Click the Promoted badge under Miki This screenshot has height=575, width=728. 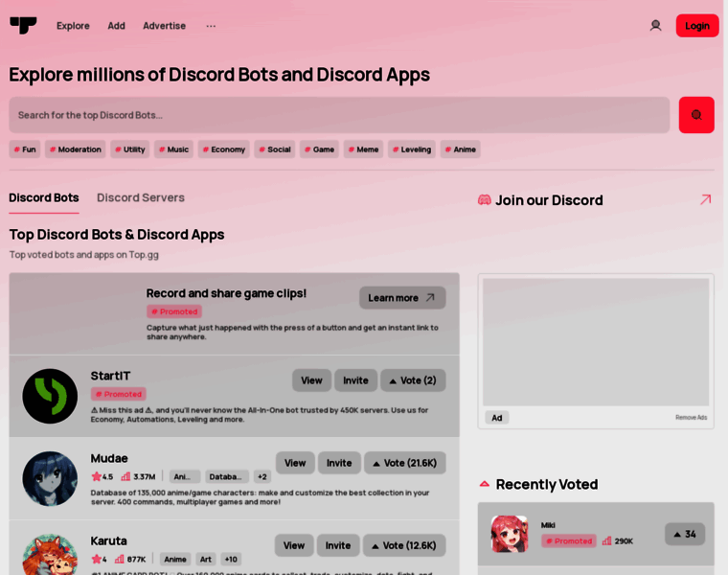[569, 541]
